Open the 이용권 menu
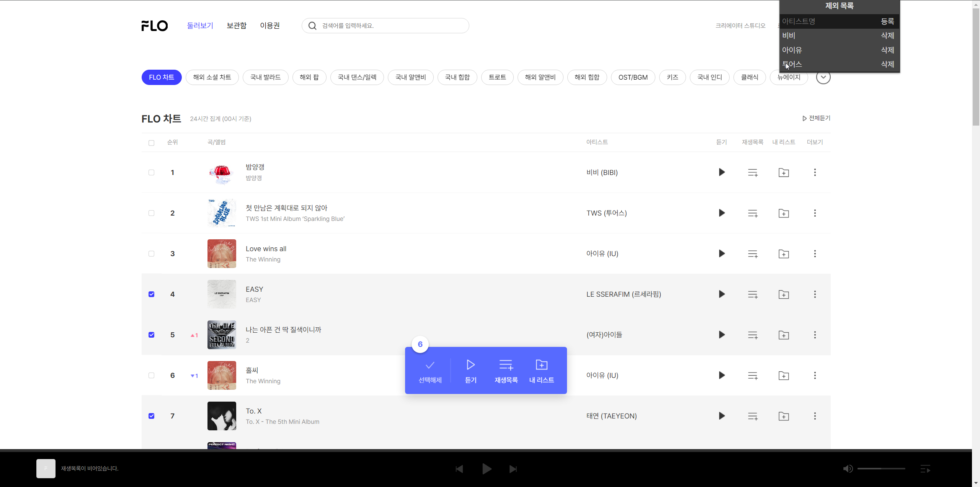 tap(270, 26)
